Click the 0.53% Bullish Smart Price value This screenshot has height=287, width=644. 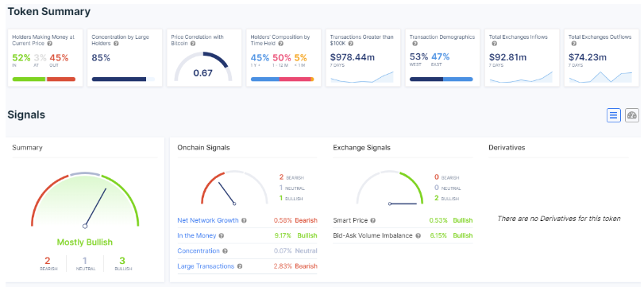click(x=451, y=220)
